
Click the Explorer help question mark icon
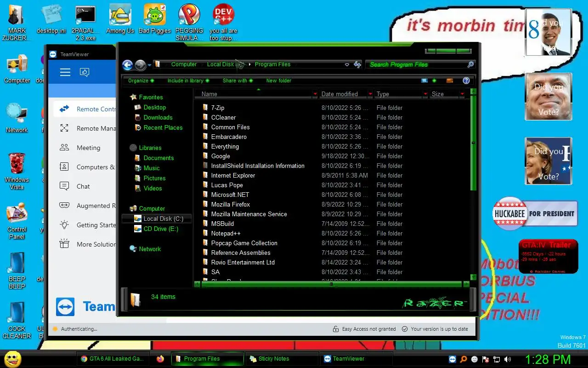point(466,80)
